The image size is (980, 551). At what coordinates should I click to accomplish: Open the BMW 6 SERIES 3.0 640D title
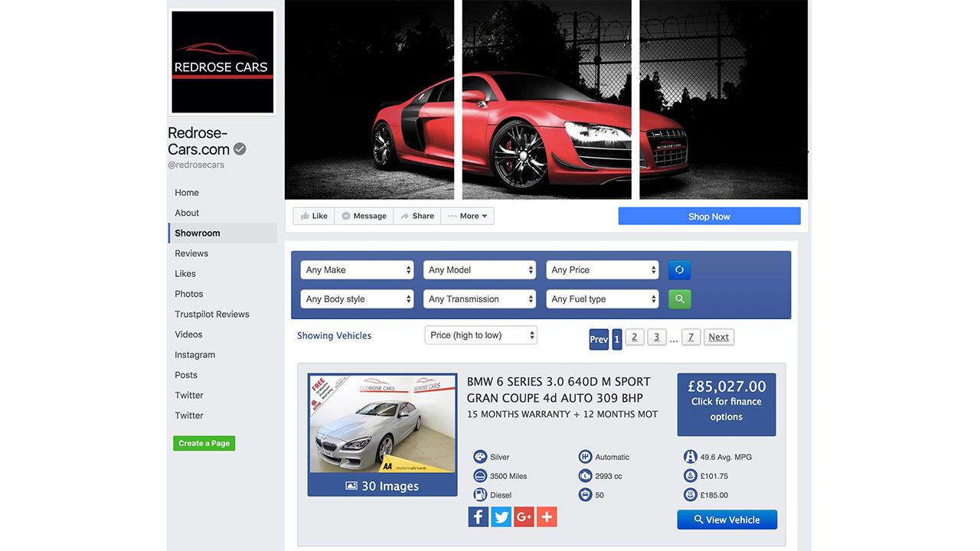pos(559,390)
